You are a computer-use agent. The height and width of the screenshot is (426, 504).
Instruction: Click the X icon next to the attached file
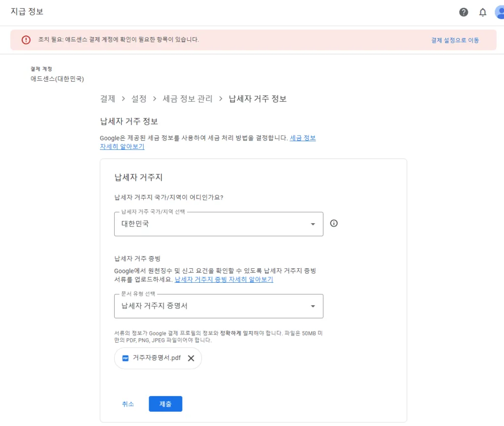(191, 358)
